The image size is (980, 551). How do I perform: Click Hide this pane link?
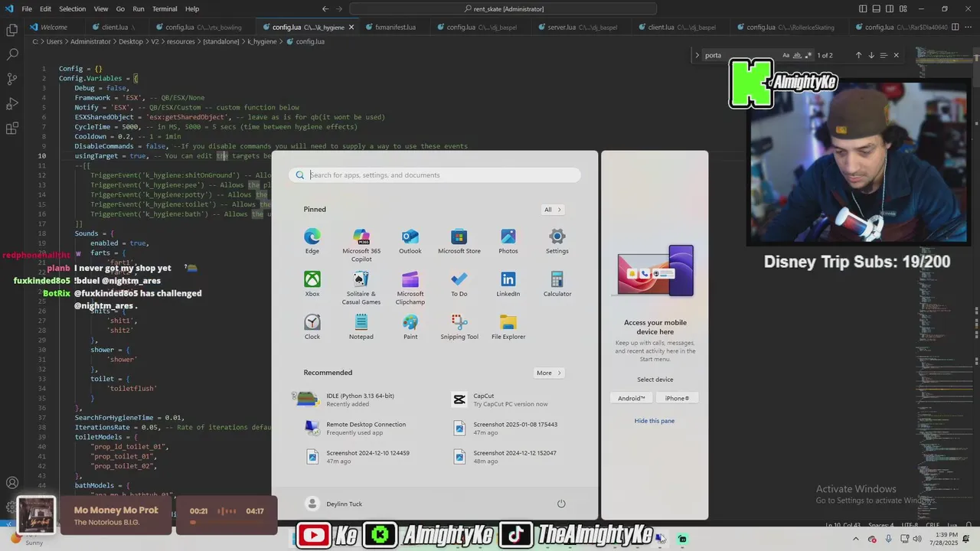point(655,421)
